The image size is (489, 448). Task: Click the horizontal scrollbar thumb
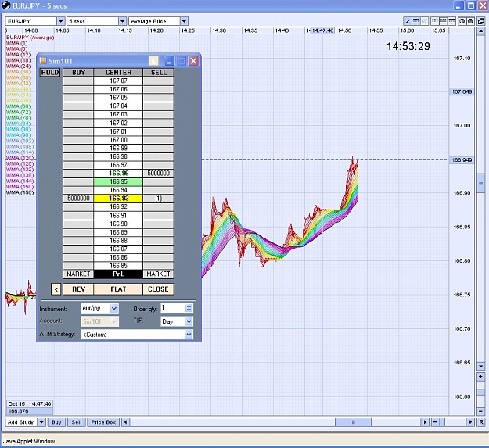pyautogui.click(x=353, y=422)
